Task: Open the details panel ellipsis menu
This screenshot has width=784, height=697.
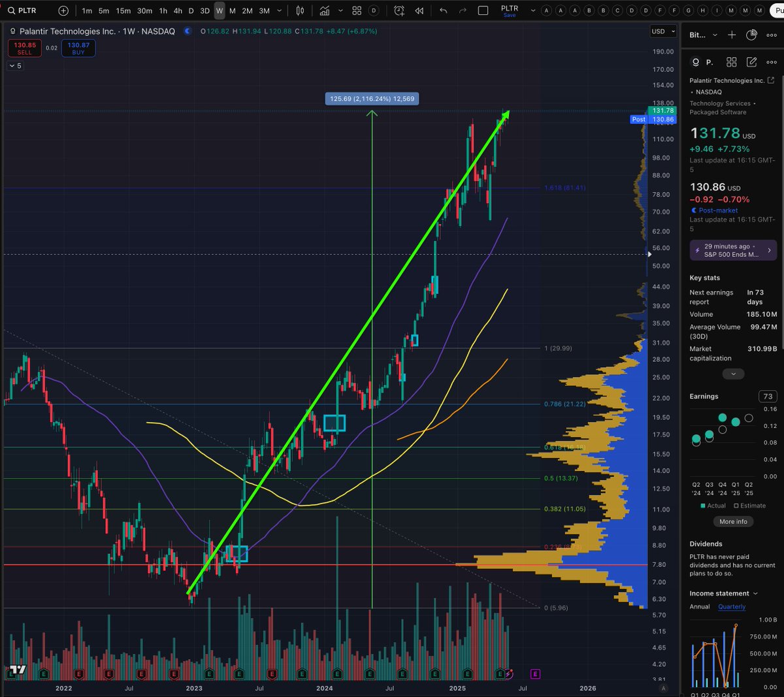Action: point(772,62)
